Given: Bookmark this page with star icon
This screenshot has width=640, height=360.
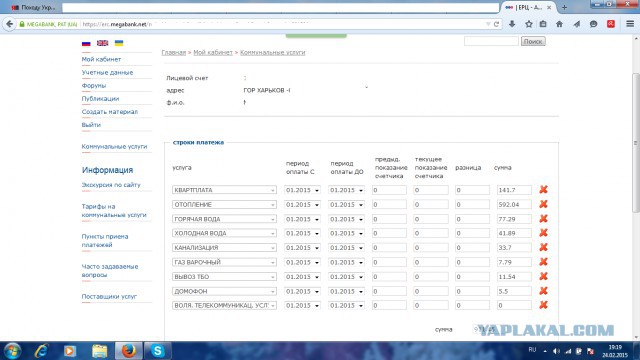Looking at the screenshot, I should [529, 24].
